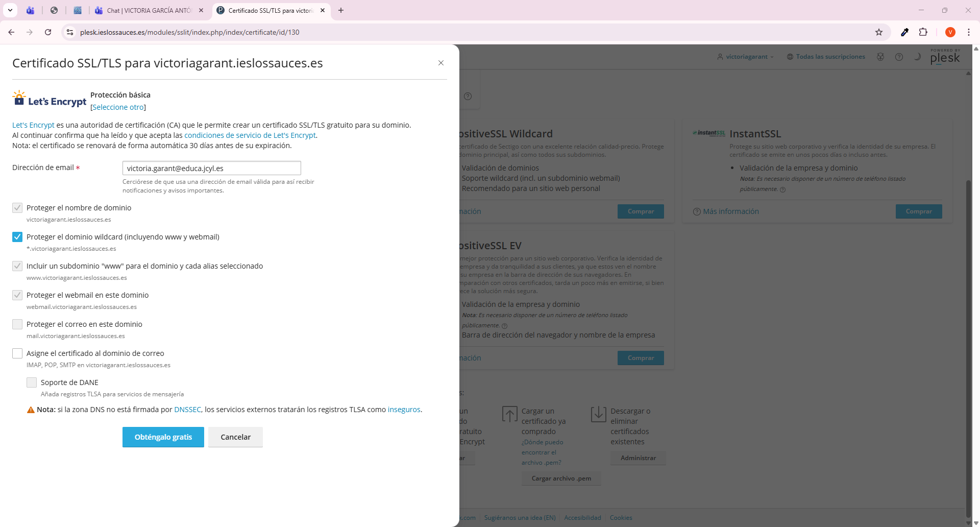Viewport: 980px width, 527px height.
Task: Reload the current page
Action: [x=48, y=32]
